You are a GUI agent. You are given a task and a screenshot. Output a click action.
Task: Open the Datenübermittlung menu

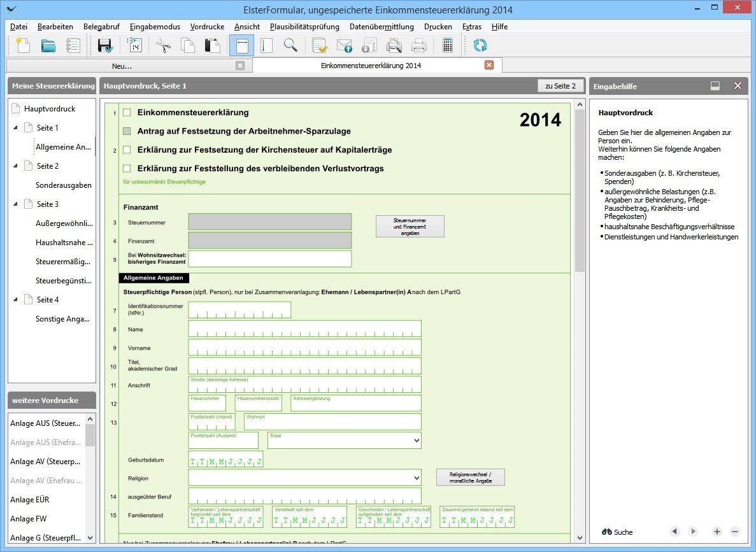click(x=382, y=27)
